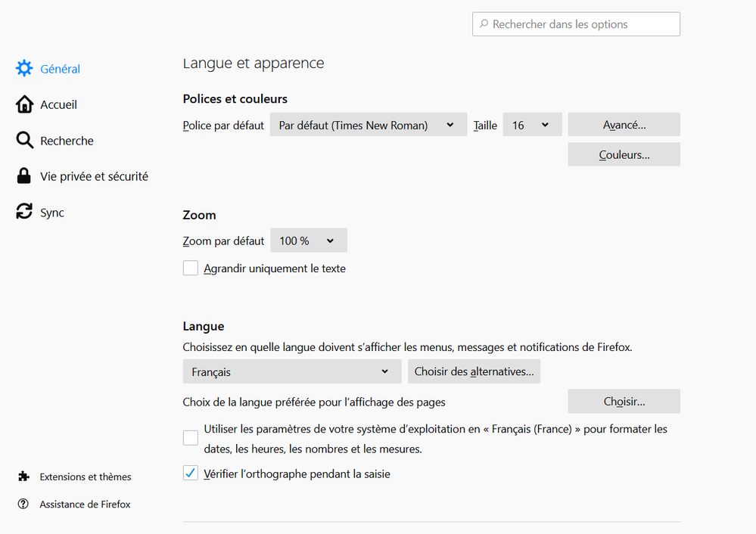
Task: Expand the Taille font size dropdown
Action: click(x=532, y=126)
